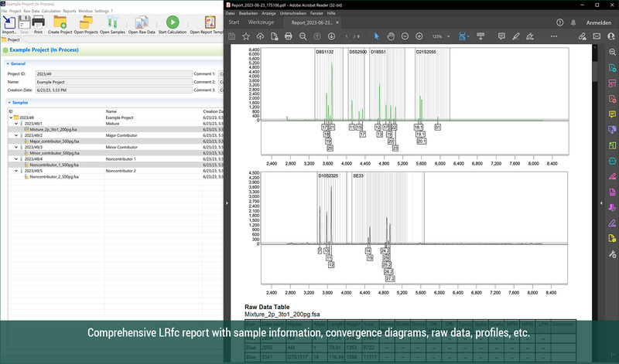The width and height of the screenshot is (619, 364).
Task: Select Mixture_2p_3to1_200pg.fsa file row
Action: [115, 129]
